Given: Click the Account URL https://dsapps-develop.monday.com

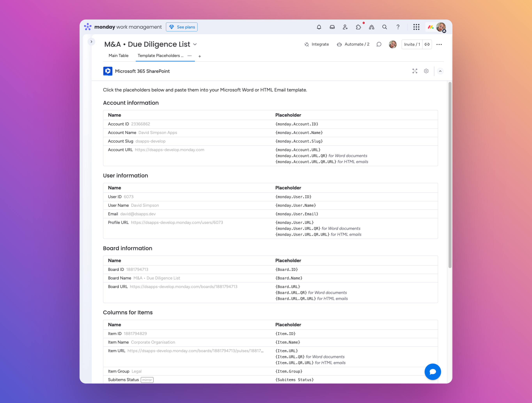Looking at the screenshot, I should [169, 150].
